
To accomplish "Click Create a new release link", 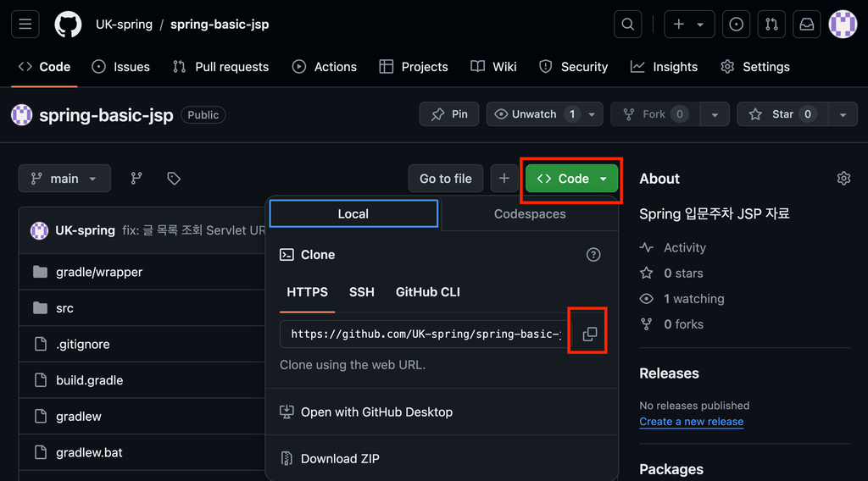I will coord(692,422).
